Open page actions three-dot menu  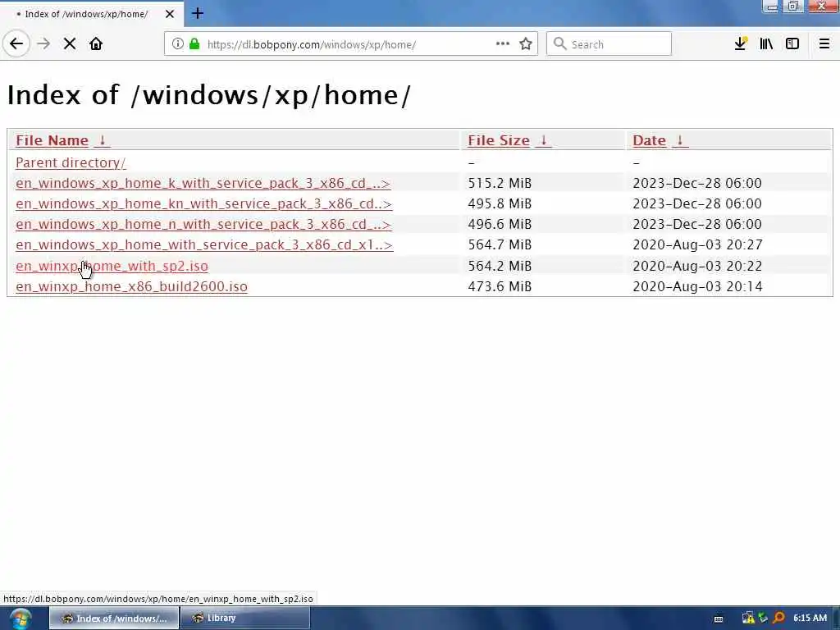(503, 44)
